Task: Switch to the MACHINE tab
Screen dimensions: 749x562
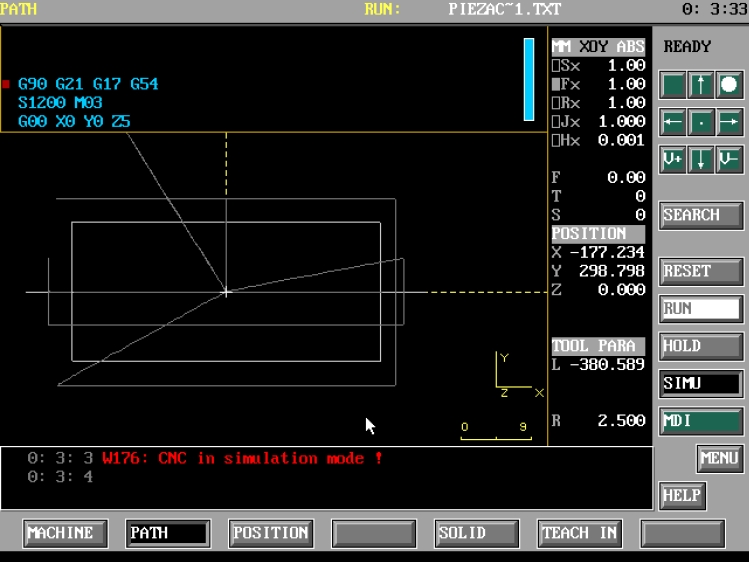Action: 60,533
